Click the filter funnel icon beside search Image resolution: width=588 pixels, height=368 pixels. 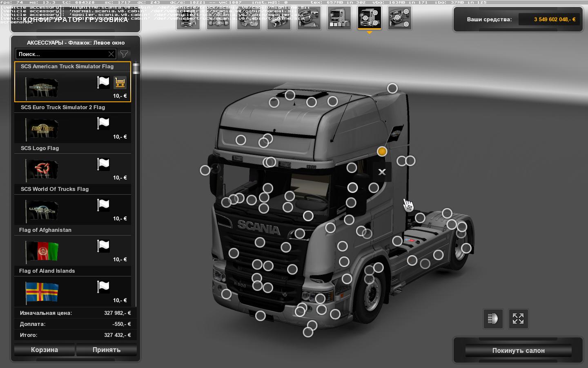tap(124, 54)
